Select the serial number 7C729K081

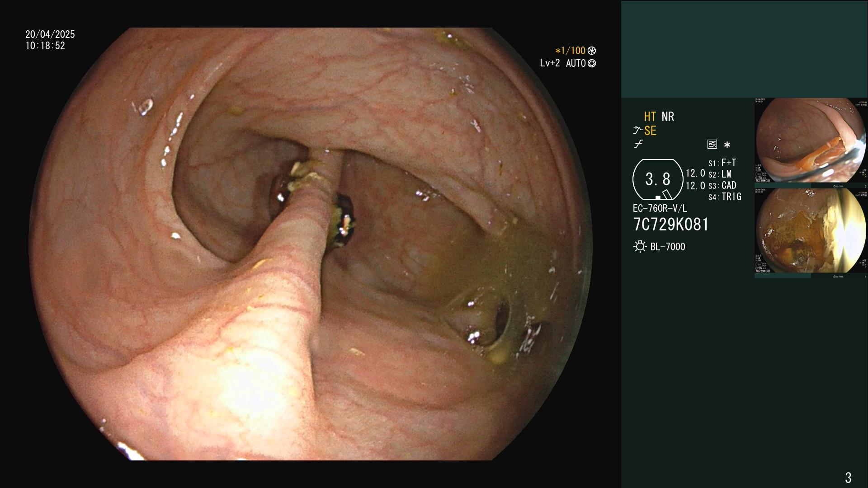pos(671,225)
